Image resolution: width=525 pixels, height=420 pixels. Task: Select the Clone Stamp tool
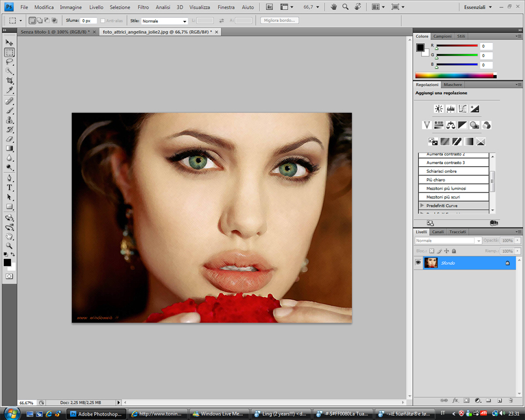[x=9, y=120]
